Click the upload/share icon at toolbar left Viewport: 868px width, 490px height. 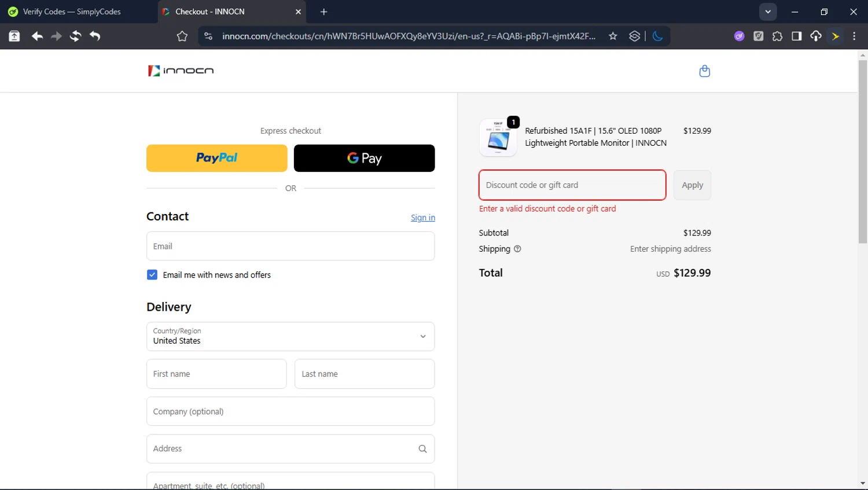14,36
